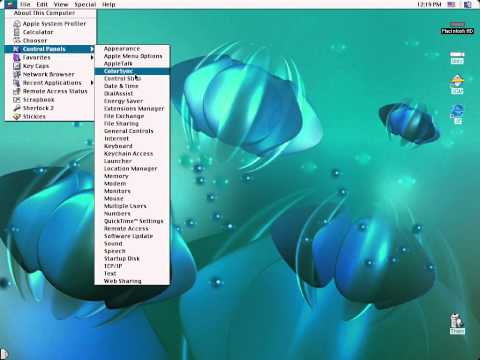The image size is (480, 360).
Task: Open the File Sharing control panel
Action: point(132,123)
